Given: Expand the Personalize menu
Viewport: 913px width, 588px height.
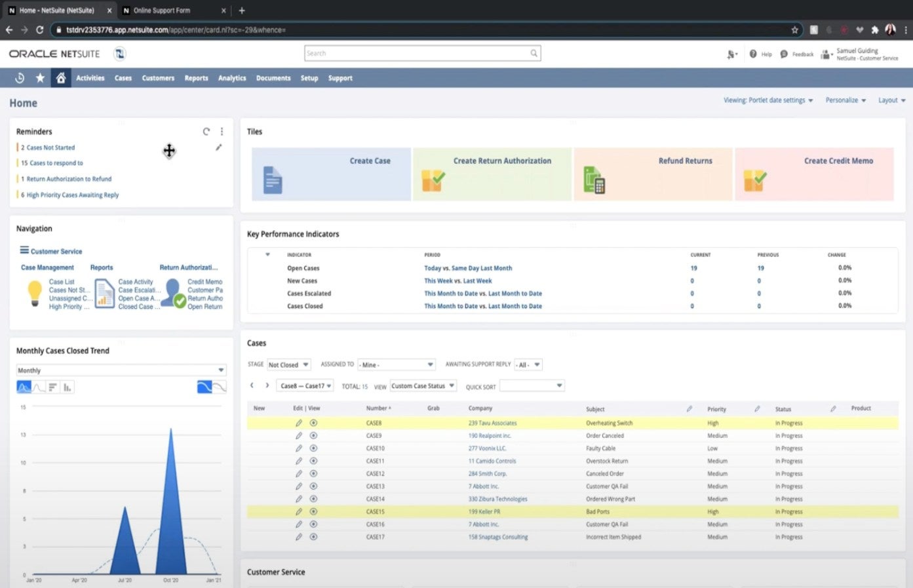Looking at the screenshot, I should click(x=845, y=100).
